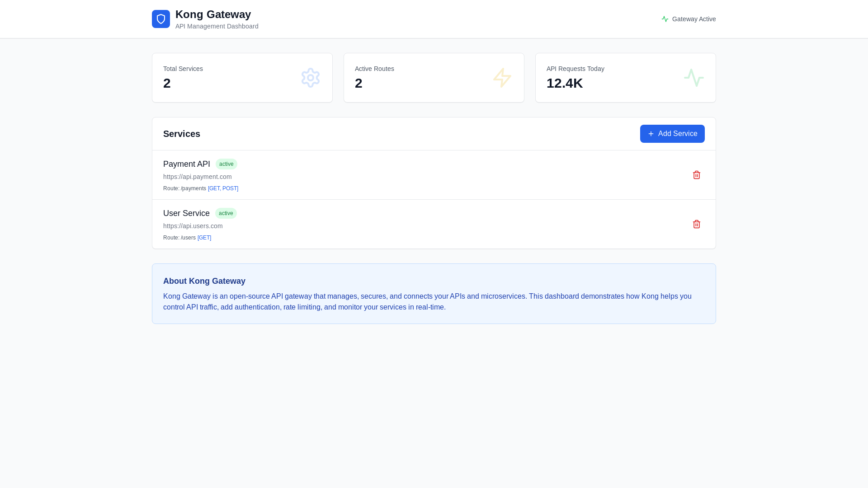Click the green activity icon beside Gateway Active

pyautogui.click(x=665, y=19)
